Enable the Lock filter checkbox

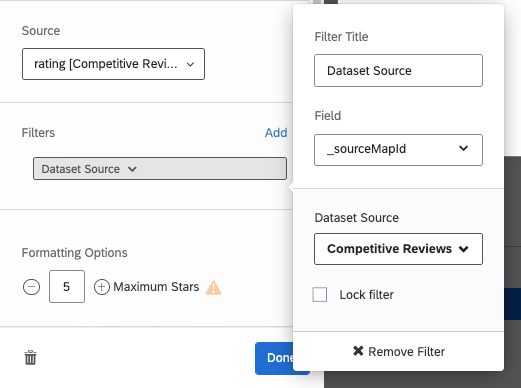click(320, 294)
